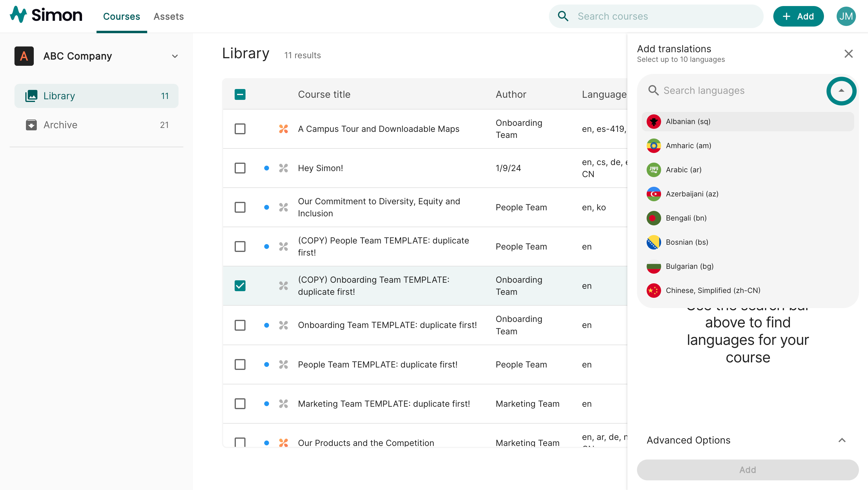Image resolution: width=868 pixels, height=490 pixels.
Task: Select Bosnian (bs) from the language list
Action: click(747, 242)
